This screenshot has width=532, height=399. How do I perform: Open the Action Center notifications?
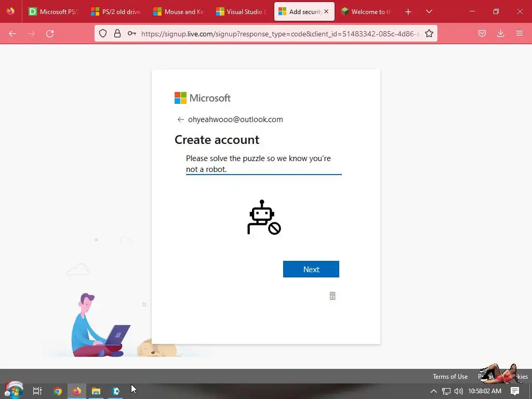[x=515, y=391]
